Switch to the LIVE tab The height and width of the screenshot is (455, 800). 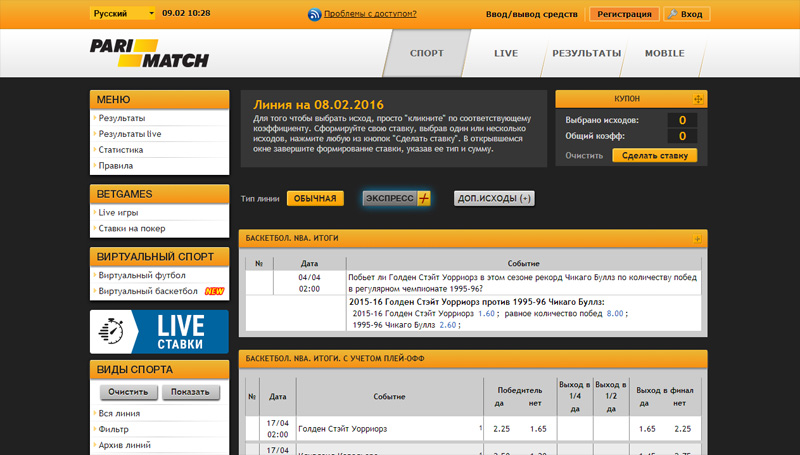(x=506, y=53)
